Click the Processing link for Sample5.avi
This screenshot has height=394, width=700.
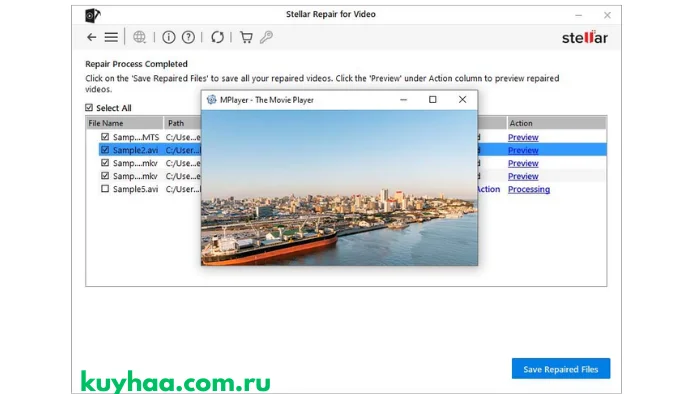(x=529, y=189)
